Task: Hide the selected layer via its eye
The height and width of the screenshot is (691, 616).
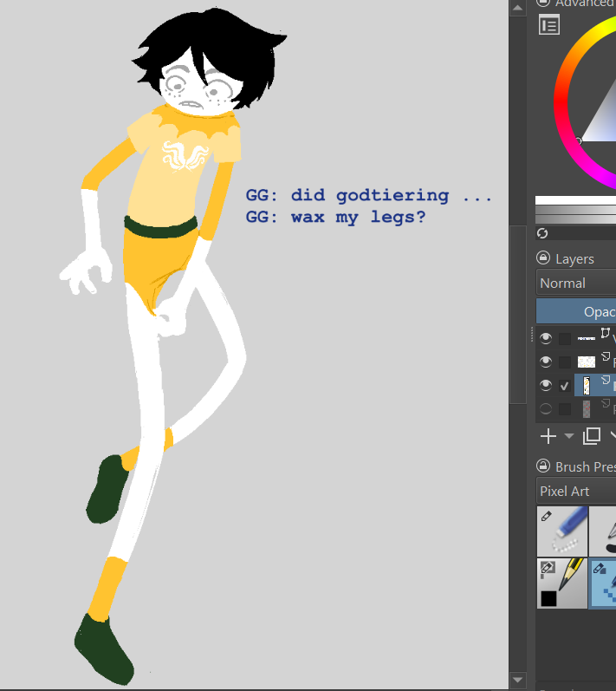Action: click(546, 386)
